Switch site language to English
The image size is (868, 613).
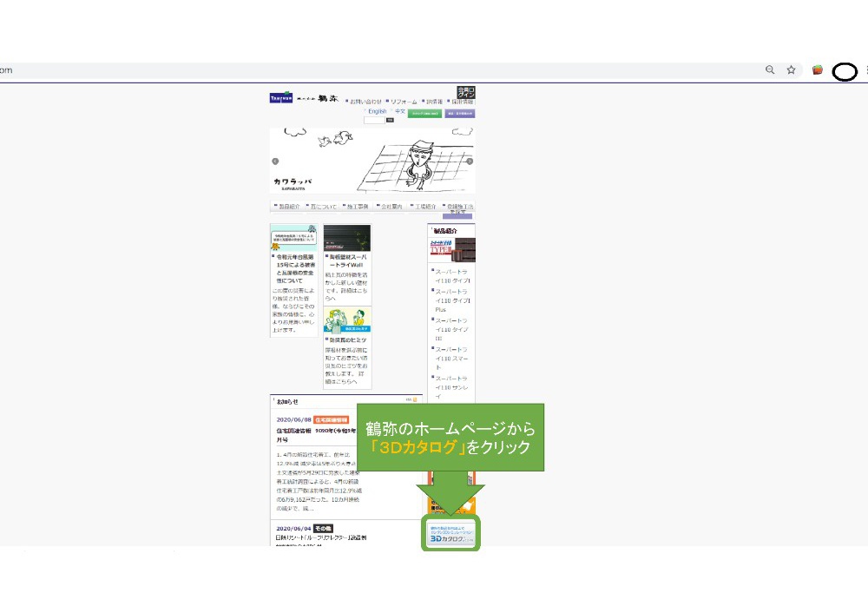point(377,111)
